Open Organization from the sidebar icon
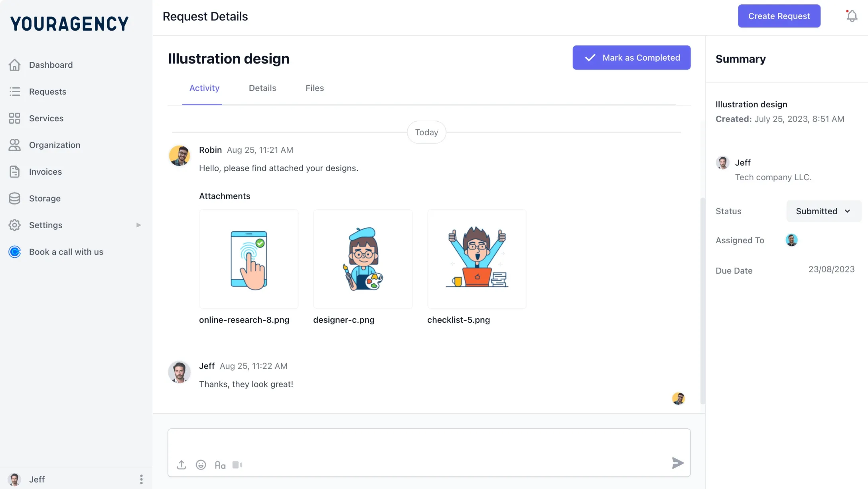This screenshot has width=868, height=489. [15, 145]
